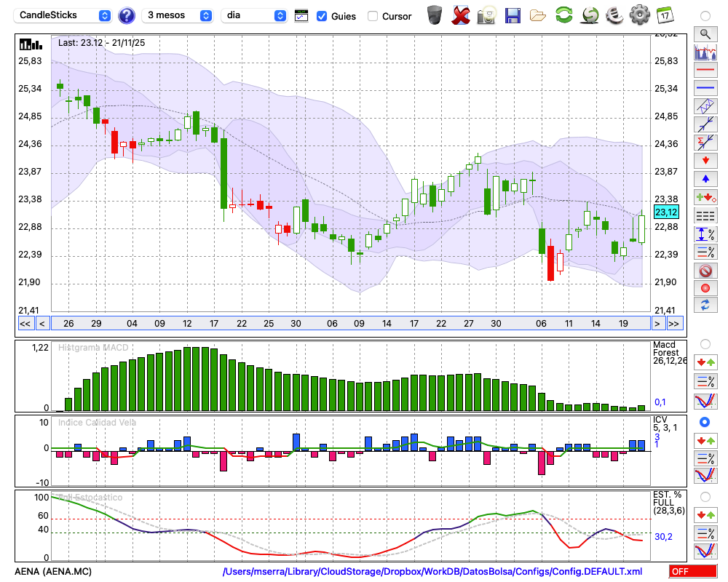Uncheck the Guies checkbox
This screenshot has width=728, height=582.
click(x=322, y=16)
